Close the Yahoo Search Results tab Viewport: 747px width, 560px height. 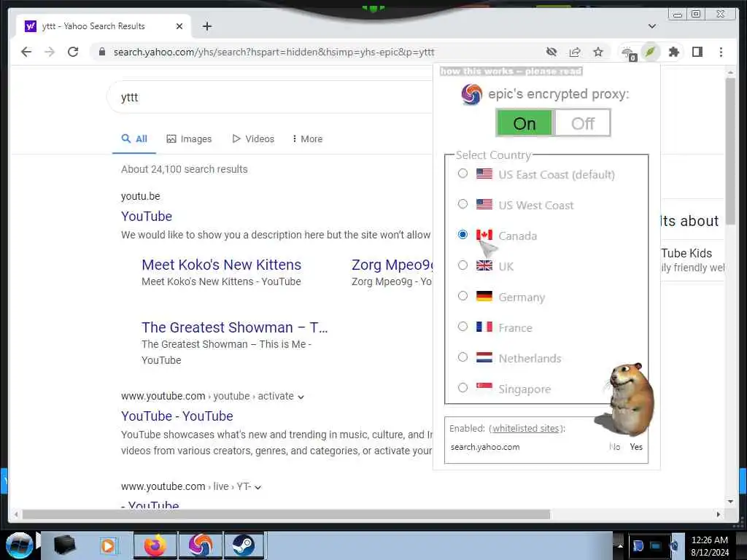coord(179,26)
